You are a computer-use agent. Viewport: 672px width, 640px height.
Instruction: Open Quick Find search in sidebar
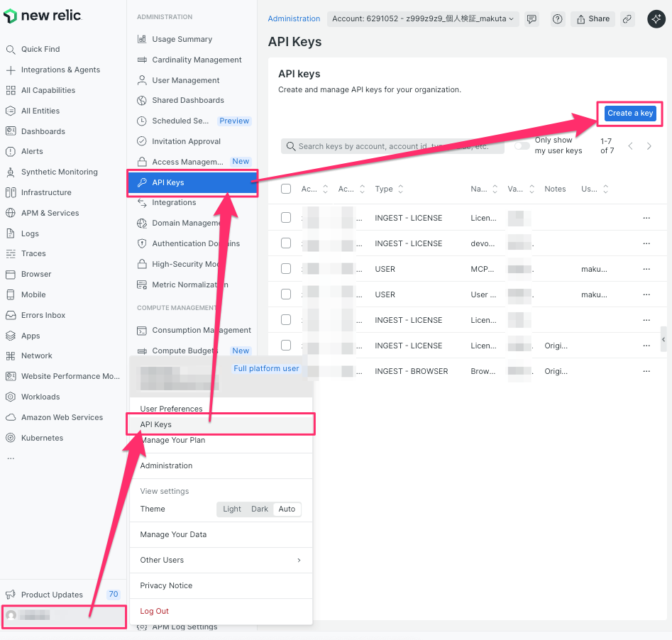[40, 50]
